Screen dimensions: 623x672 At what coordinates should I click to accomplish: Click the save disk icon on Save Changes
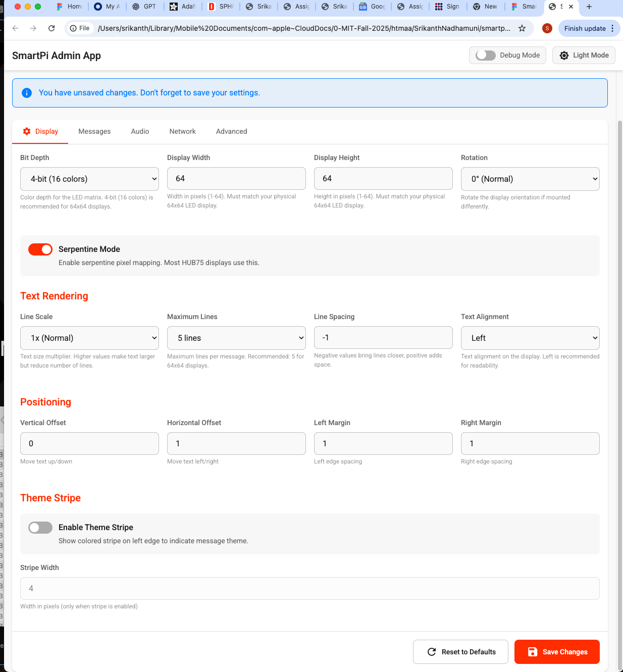coord(533,652)
